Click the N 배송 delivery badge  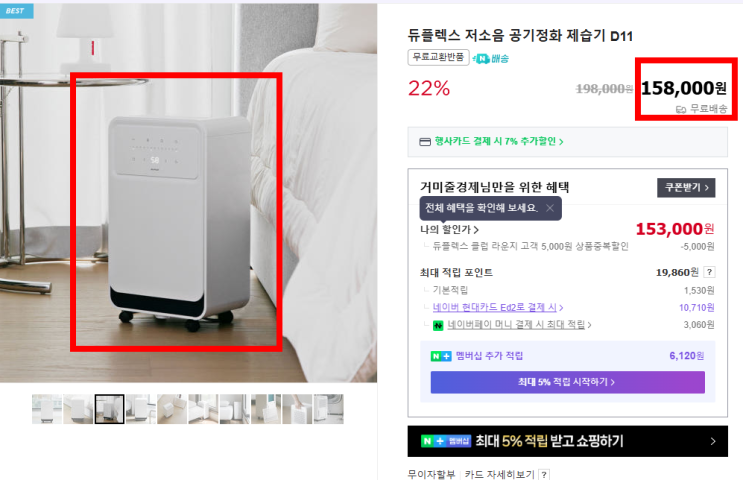tap(491, 58)
